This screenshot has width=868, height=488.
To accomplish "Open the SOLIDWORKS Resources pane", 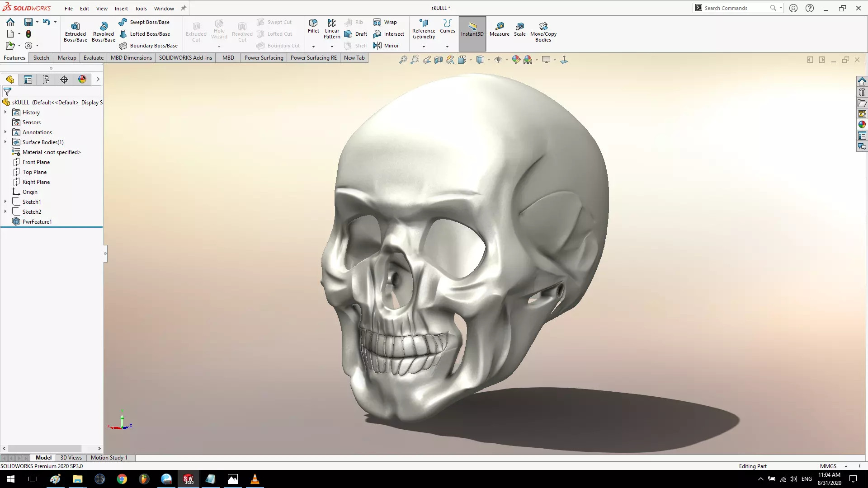I will (862, 81).
